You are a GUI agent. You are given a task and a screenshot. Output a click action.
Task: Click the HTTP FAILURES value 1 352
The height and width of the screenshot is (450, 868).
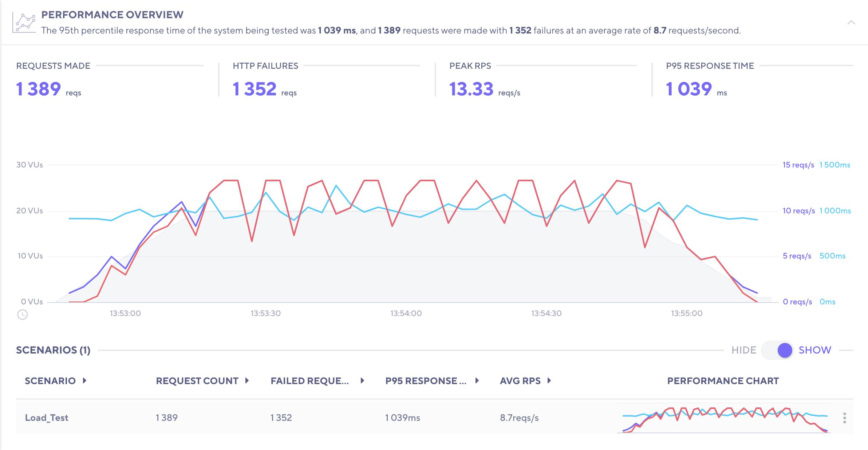coord(255,89)
